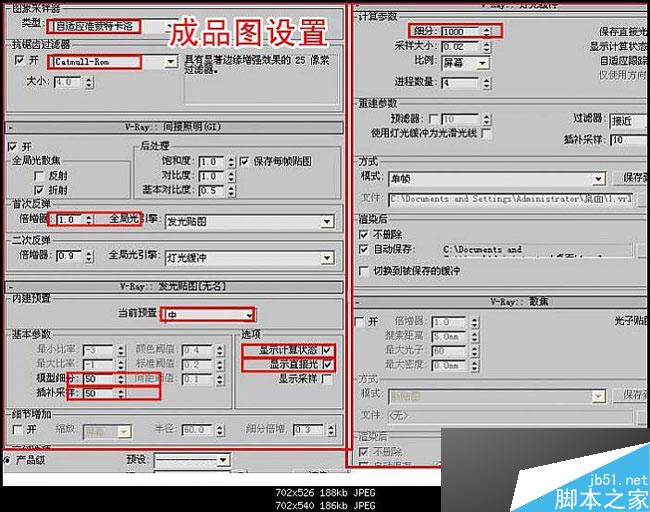Open the 细节增加 缩放 dropdown

pyautogui.click(x=107, y=432)
